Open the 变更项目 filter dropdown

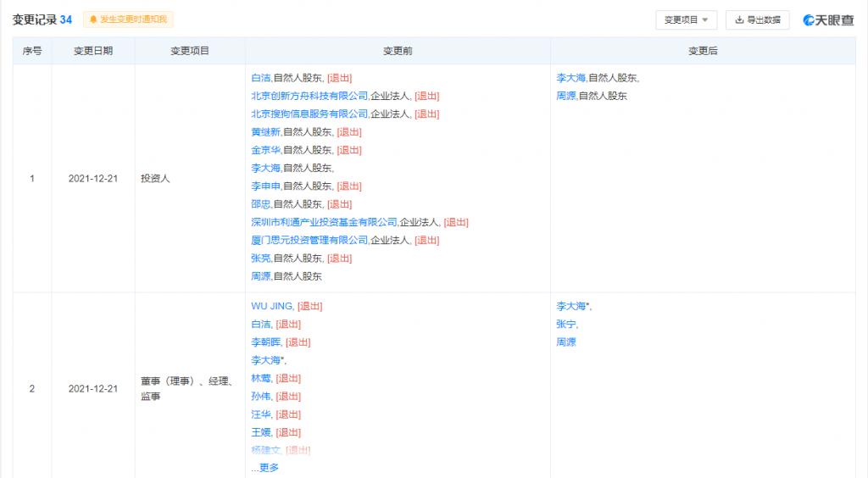tap(687, 19)
